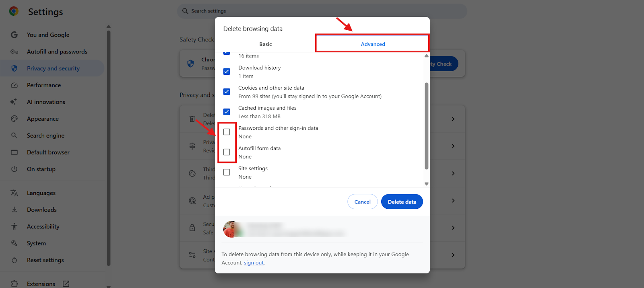Click the sign out link

coord(254,263)
